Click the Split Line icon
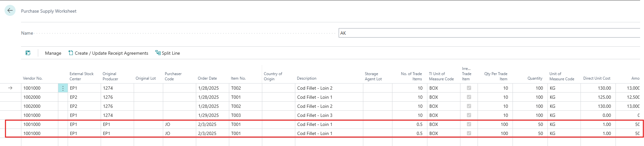The height and width of the screenshot is (146, 644). (158, 53)
